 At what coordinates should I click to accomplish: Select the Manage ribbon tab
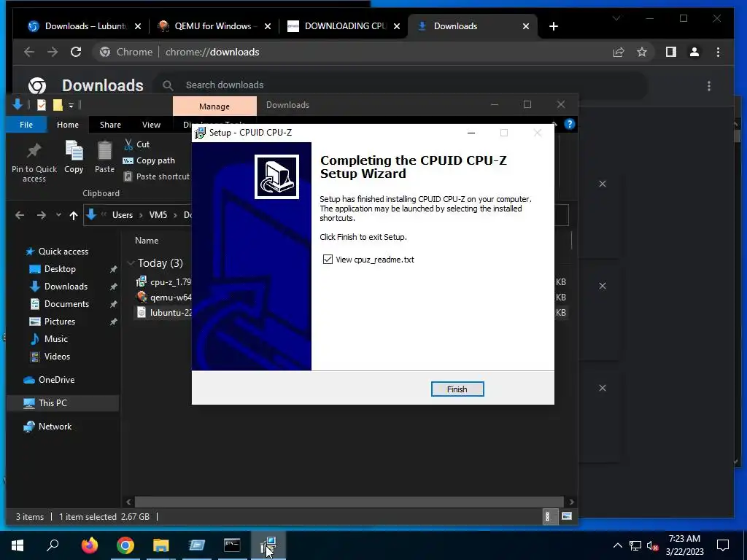point(214,106)
